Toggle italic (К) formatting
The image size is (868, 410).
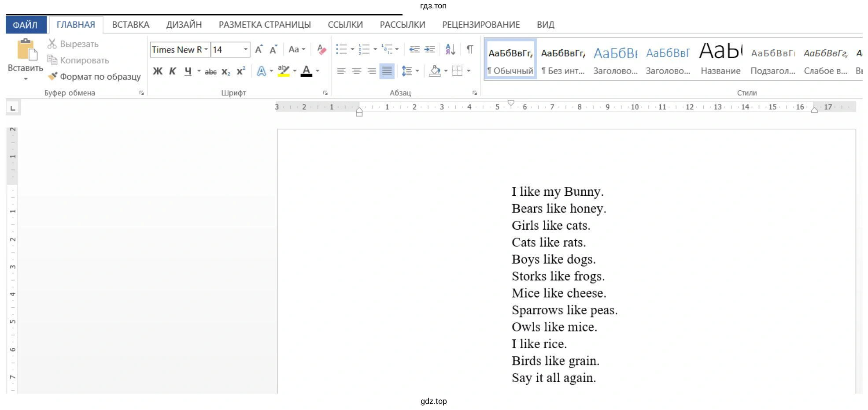click(173, 71)
